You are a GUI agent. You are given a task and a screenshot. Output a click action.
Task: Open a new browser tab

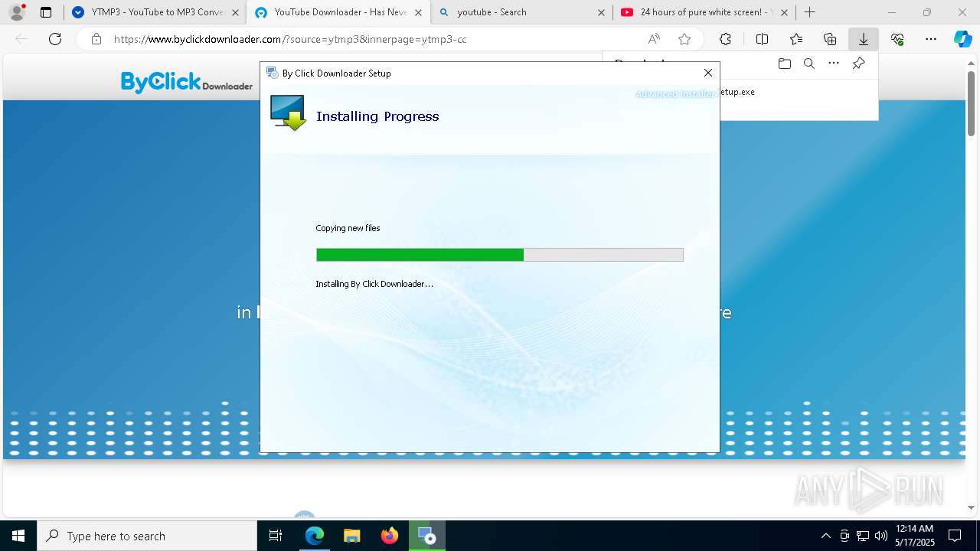click(809, 12)
